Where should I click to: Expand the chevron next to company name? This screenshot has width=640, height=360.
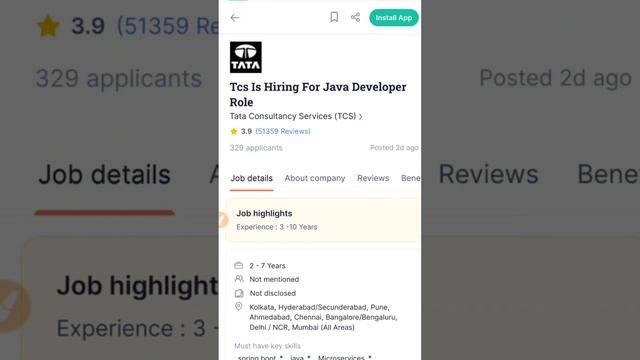[x=360, y=117]
